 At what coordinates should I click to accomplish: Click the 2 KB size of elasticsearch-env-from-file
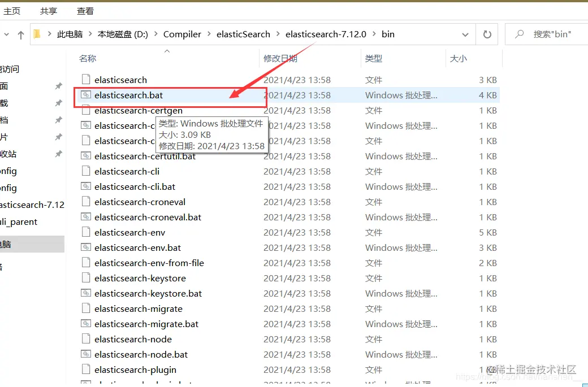coord(488,263)
